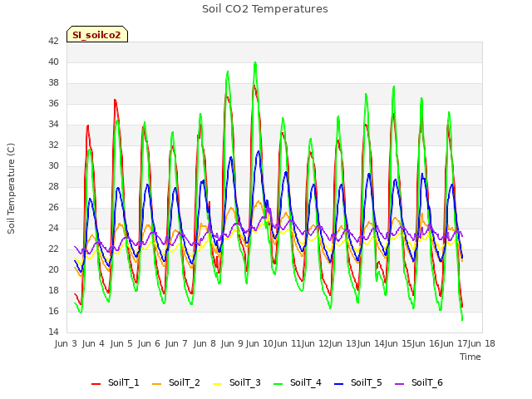Click the Jun 18 x-axis label
The image size is (532, 399).
pos(481,343)
